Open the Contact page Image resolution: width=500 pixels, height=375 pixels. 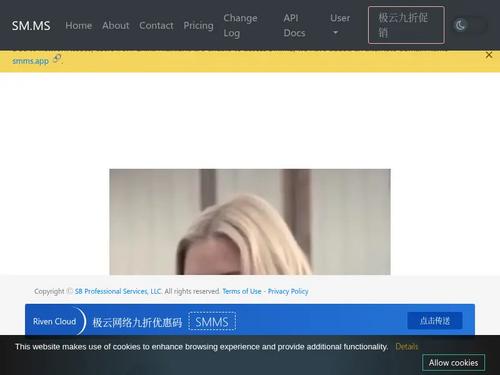coord(156,25)
